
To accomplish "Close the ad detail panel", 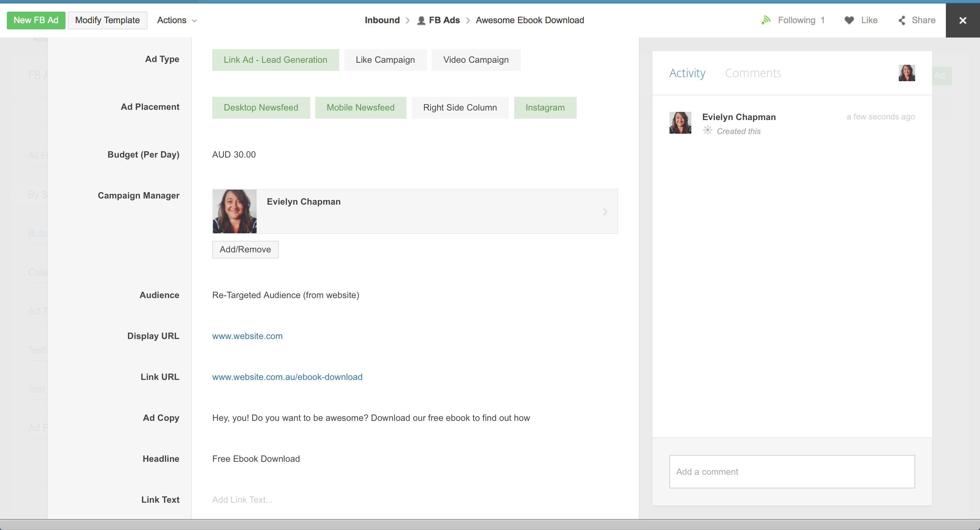I will (x=963, y=20).
